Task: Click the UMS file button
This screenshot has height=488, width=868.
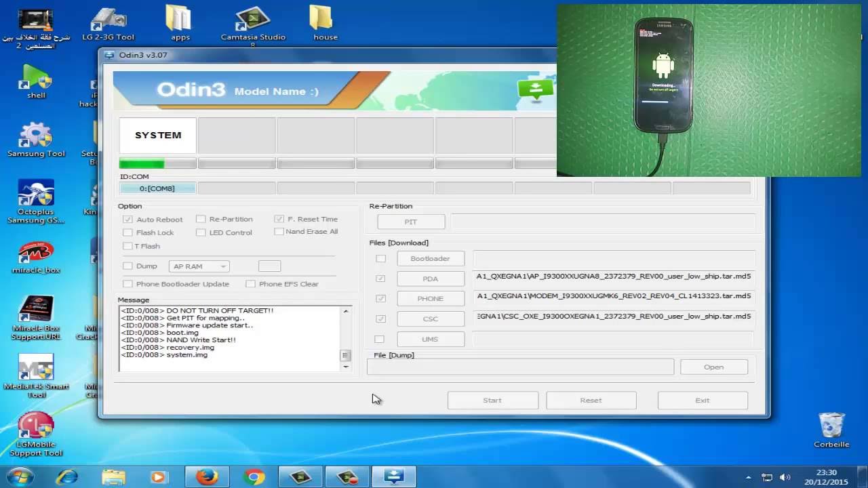Action: pos(431,339)
